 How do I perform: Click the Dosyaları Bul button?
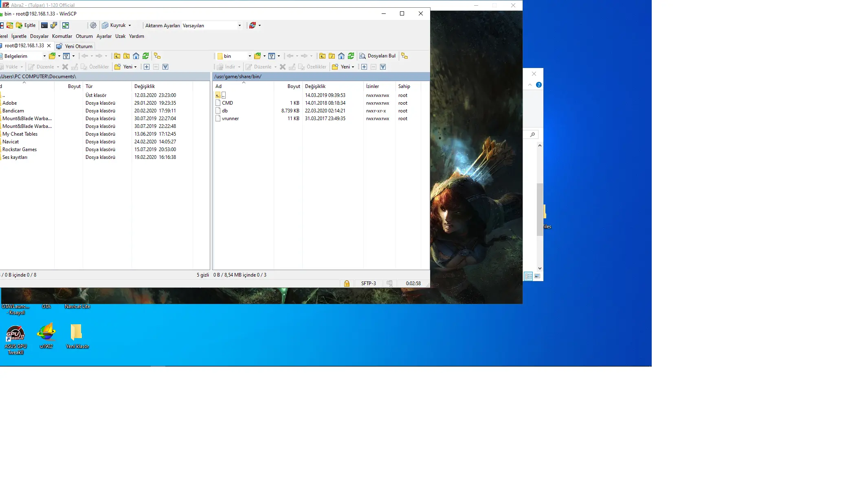[378, 56]
